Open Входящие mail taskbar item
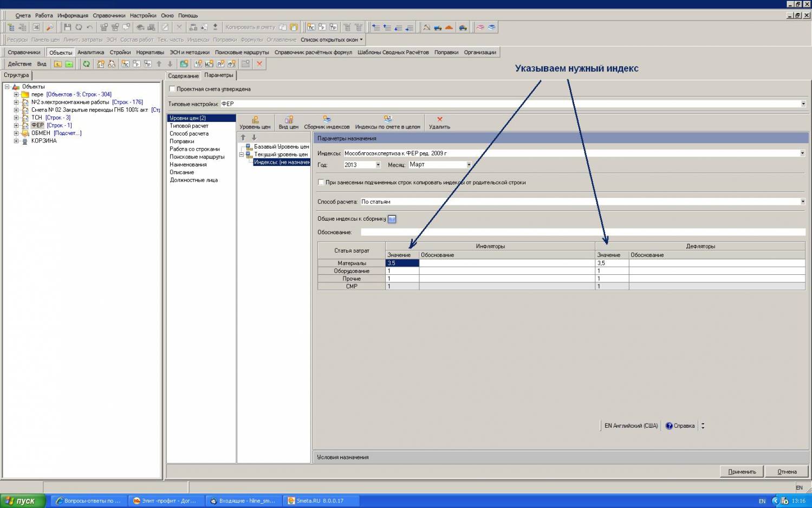The width and height of the screenshot is (812, 508). pos(244,501)
